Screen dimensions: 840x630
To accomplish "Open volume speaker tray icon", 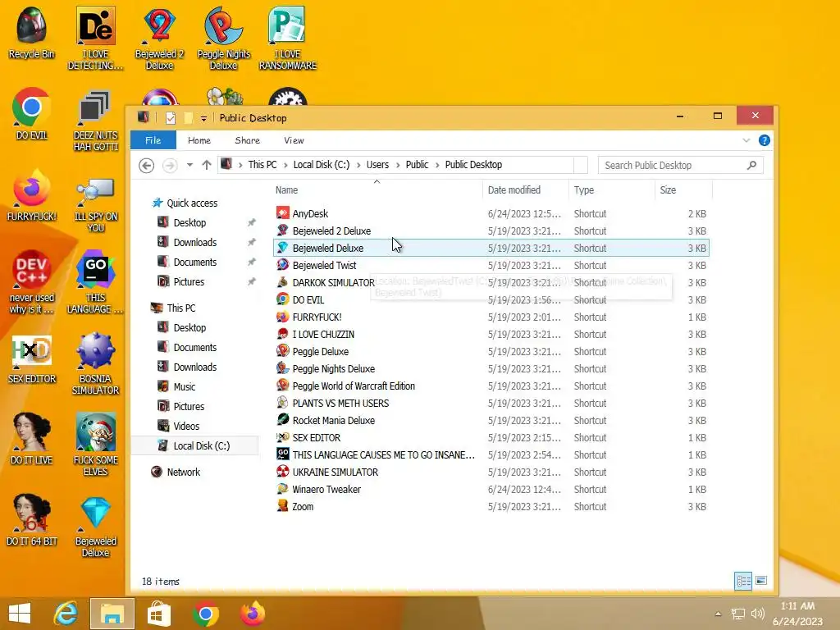I will click(757, 614).
